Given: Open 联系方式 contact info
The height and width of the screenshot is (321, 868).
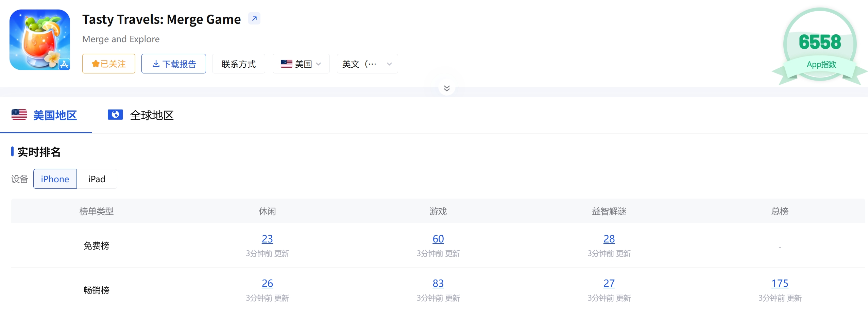Looking at the screenshot, I should click(x=239, y=64).
